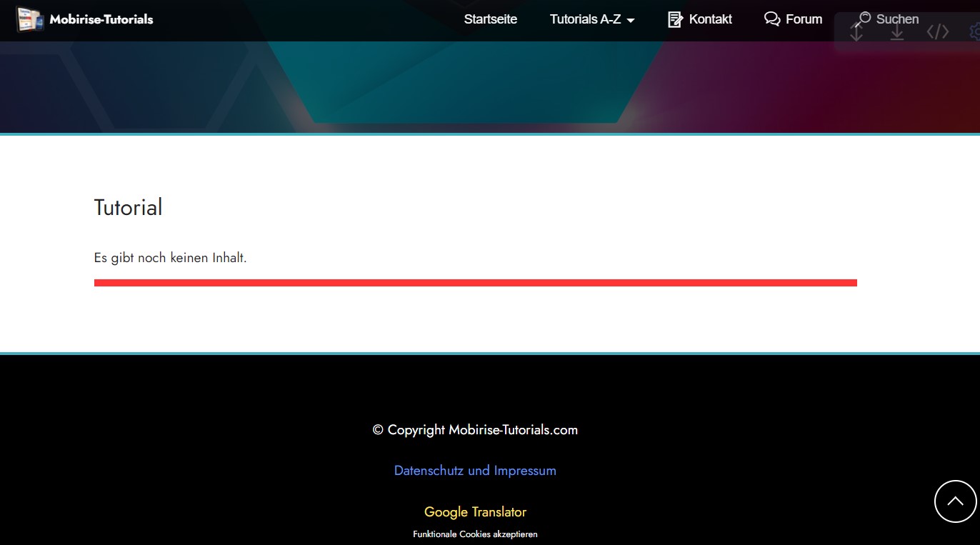Click the magnifying glass search icon
Image resolution: width=980 pixels, height=545 pixels.
pyautogui.click(x=864, y=18)
